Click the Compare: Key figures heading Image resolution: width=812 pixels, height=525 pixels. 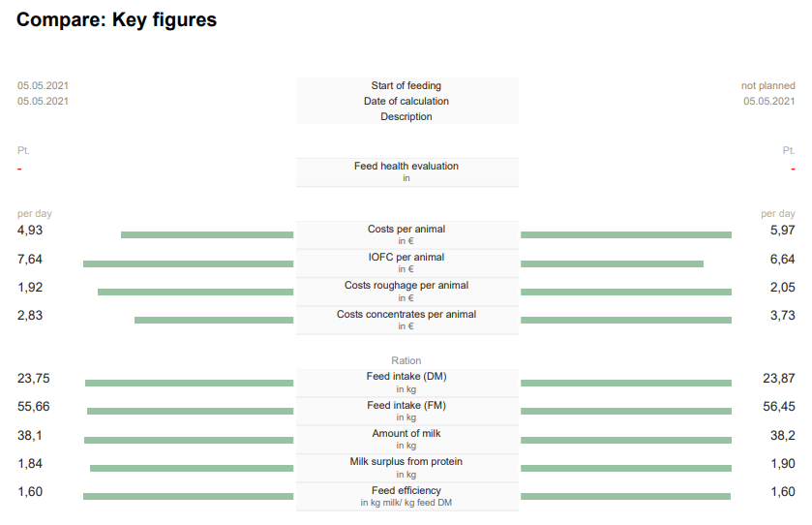coord(116,19)
